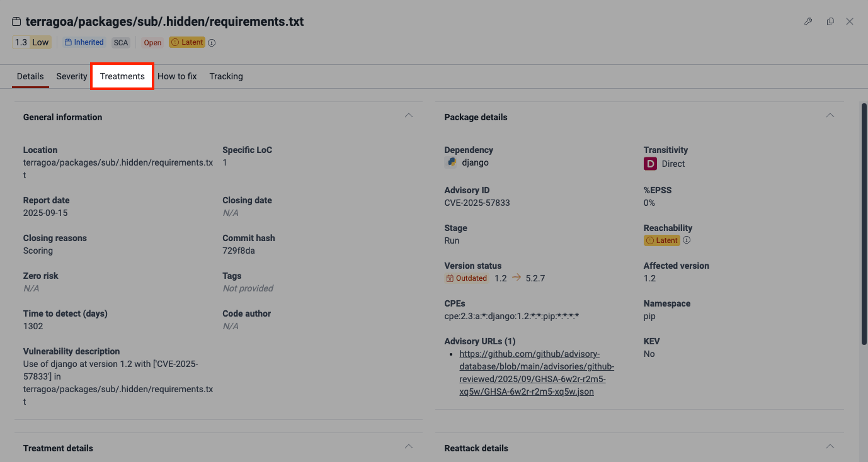868x462 pixels.
Task: Expand the Reattack details section
Action: [x=830, y=446]
